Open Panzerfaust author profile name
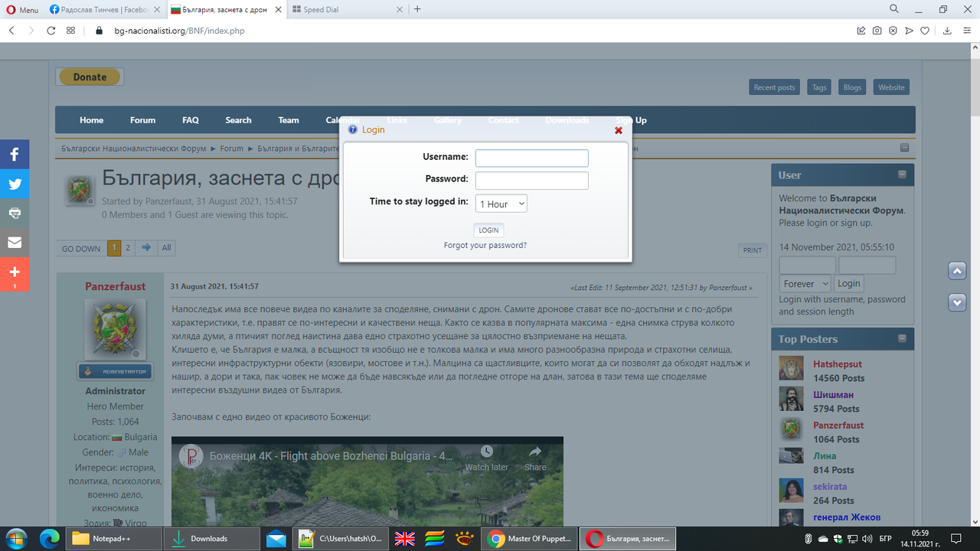Viewport: 980px width, 551px height. 115,286
